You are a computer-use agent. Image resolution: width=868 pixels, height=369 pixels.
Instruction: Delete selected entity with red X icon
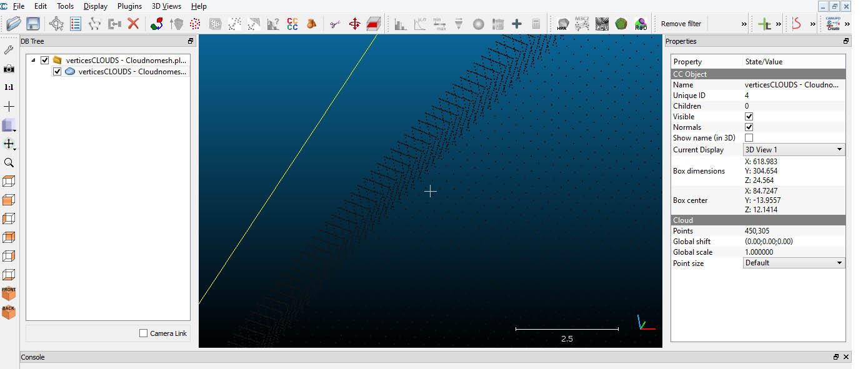coord(133,24)
